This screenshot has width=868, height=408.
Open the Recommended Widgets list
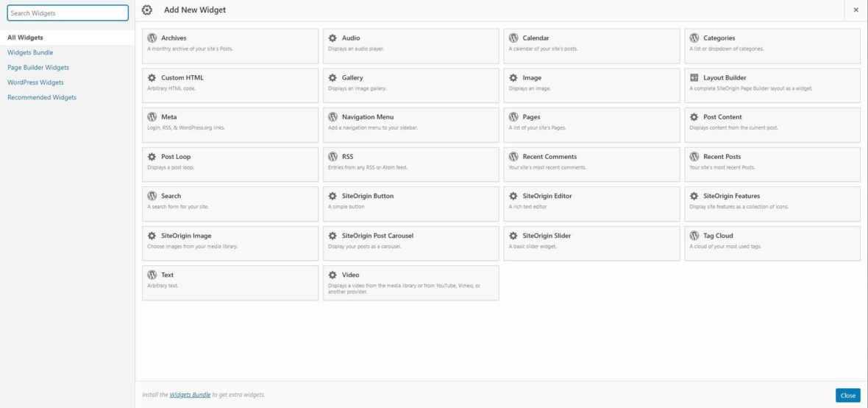(42, 97)
